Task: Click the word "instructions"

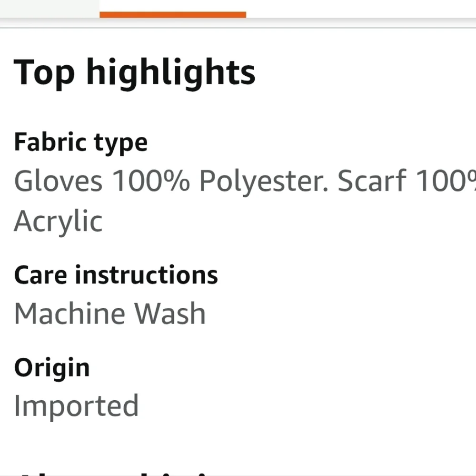Action: 147,275
